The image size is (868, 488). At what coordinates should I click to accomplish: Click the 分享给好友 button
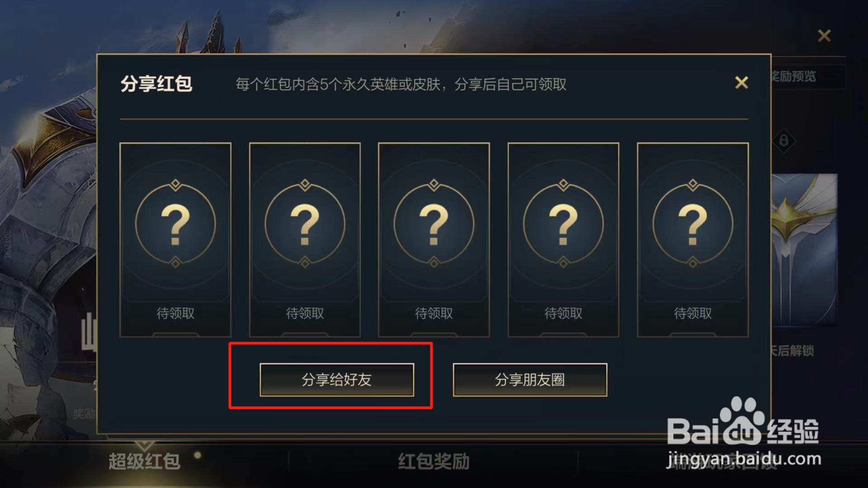[337, 380]
